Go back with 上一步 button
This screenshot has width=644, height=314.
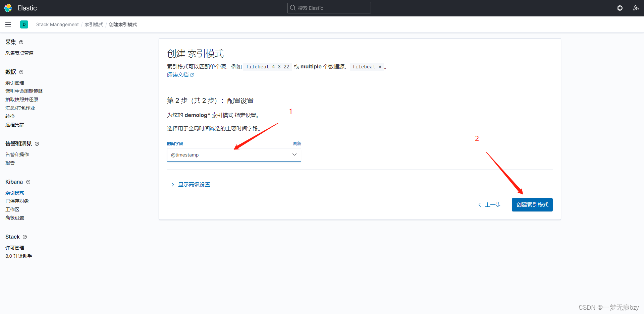coord(489,205)
